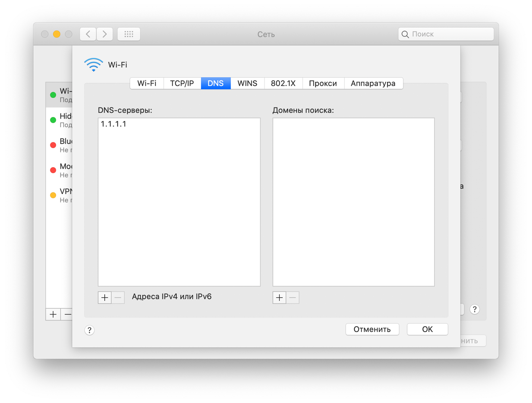
Task: Select DNS server entry 1.1.1.1
Action: coord(114,124)
